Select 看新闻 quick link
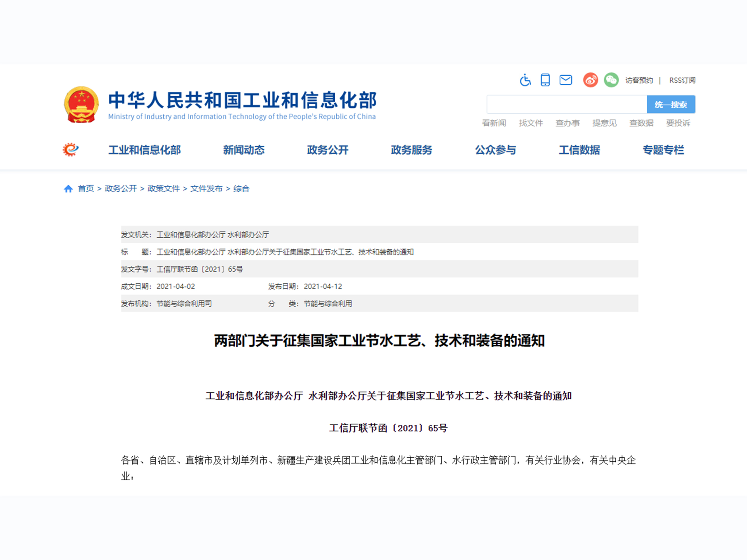Screen dimensions: 747x560 tap(494, 123)
